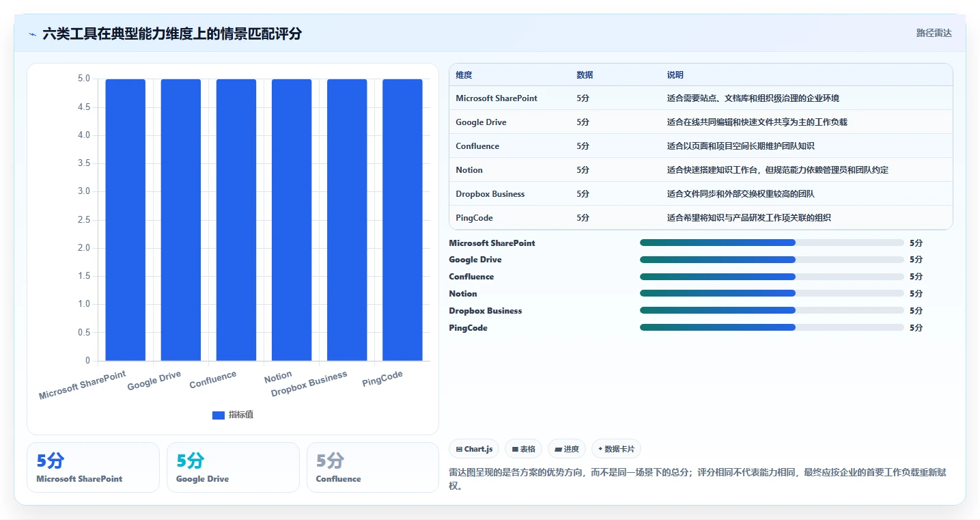980x520 pixels.
Task: Click the Dropbox Business axis label
Action: tap(309, 384)
